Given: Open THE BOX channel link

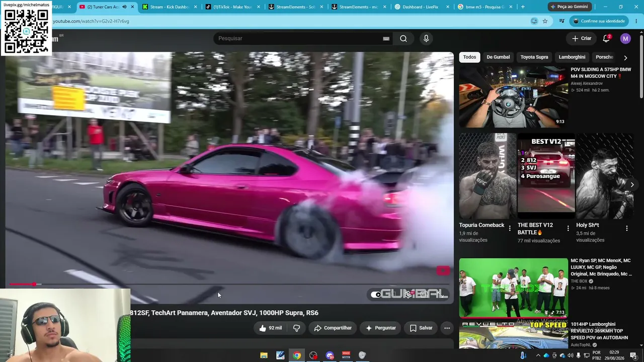Looking at the screenshot, I should 579,282.
